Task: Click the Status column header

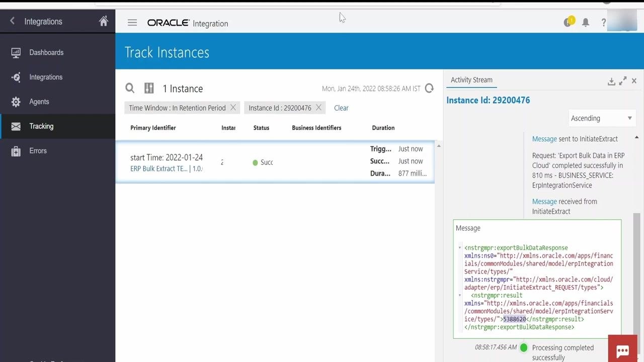Action: click(x=261, y=128)
